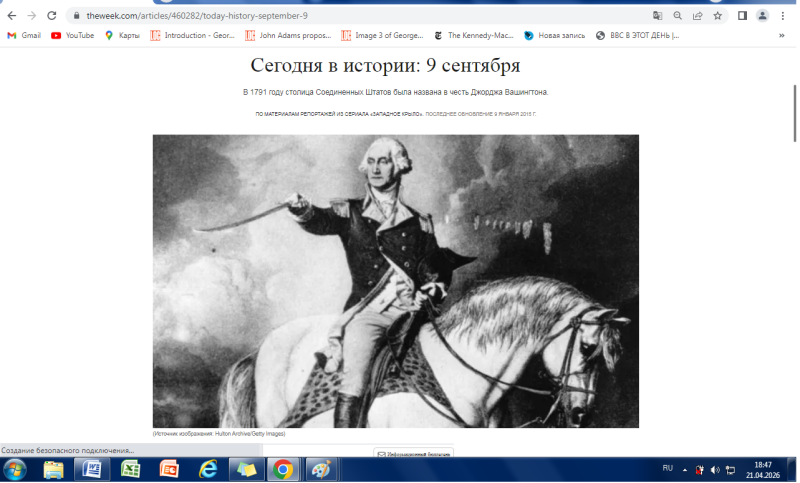Click the browser back arrow
This screenshot has width=800, height=483.
pos(12,16)
